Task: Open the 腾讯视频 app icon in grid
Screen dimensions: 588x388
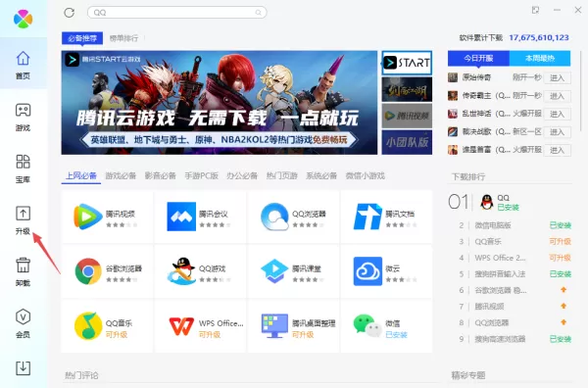Action: (88, 217)
